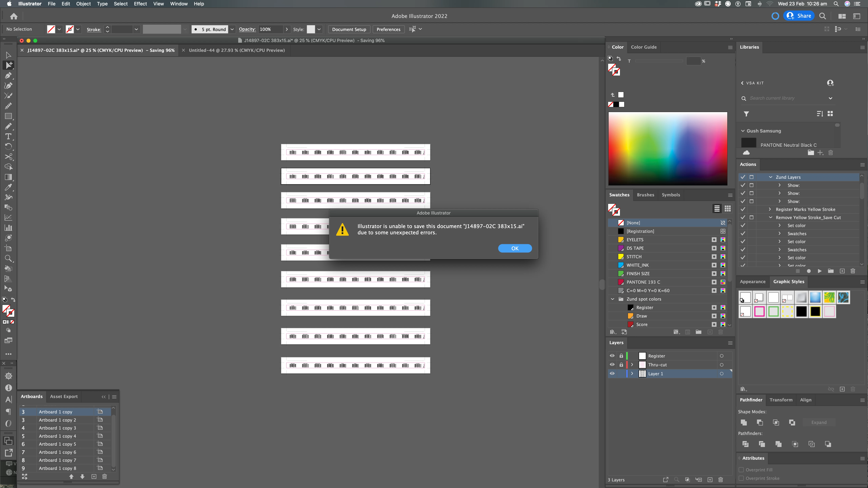868x488 pixels.
Task: Select the Zoom tool in toolbar
Action: click(x=8, y=259)
